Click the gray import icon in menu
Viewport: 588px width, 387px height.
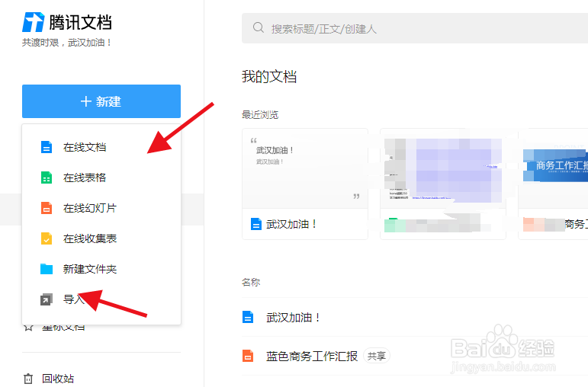point(47,299)
